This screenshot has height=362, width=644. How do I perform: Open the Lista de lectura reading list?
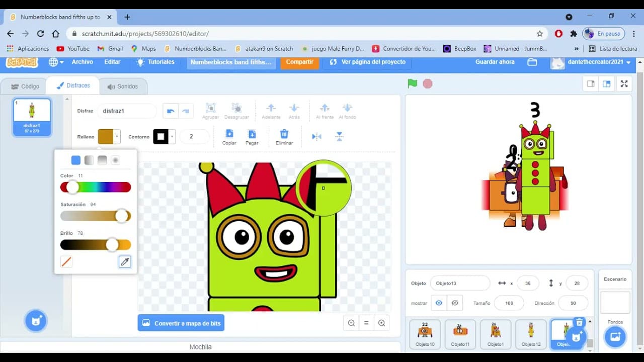pyautogui.click(x=613, y=49)
